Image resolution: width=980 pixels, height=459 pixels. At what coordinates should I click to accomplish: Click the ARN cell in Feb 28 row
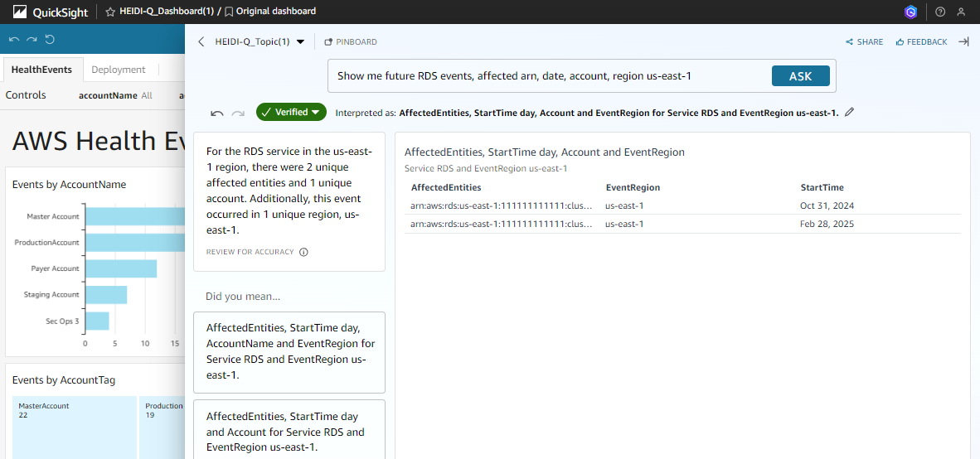502,224
